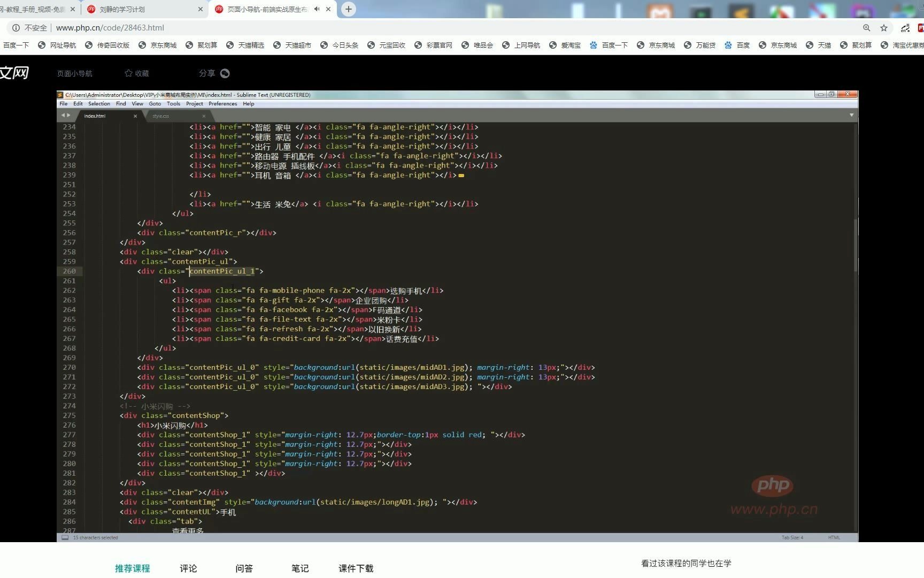Open Sublime's Tools menu
Image resolution: width=924 pixels, height=578 pixels.
click(x=173, y=104)
